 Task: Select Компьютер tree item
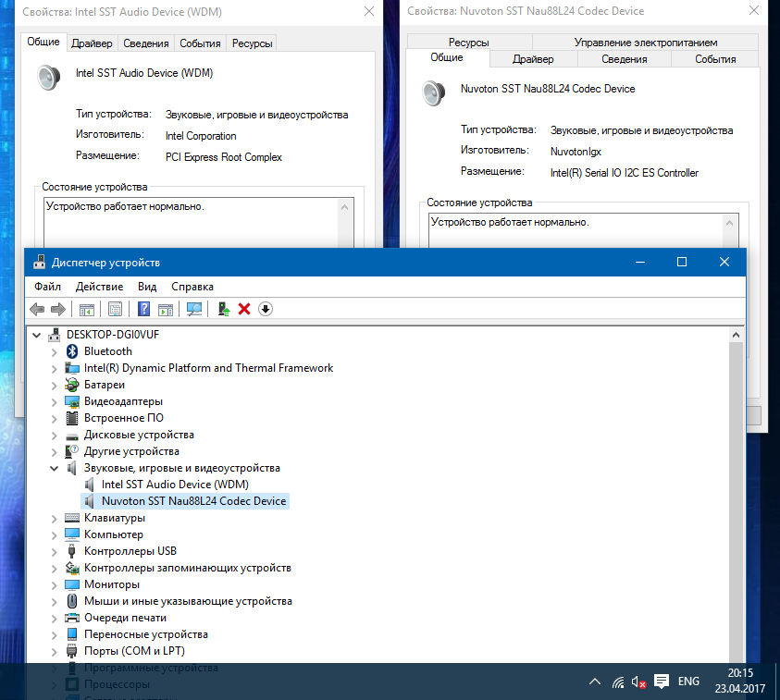click(x=114, y=535)
